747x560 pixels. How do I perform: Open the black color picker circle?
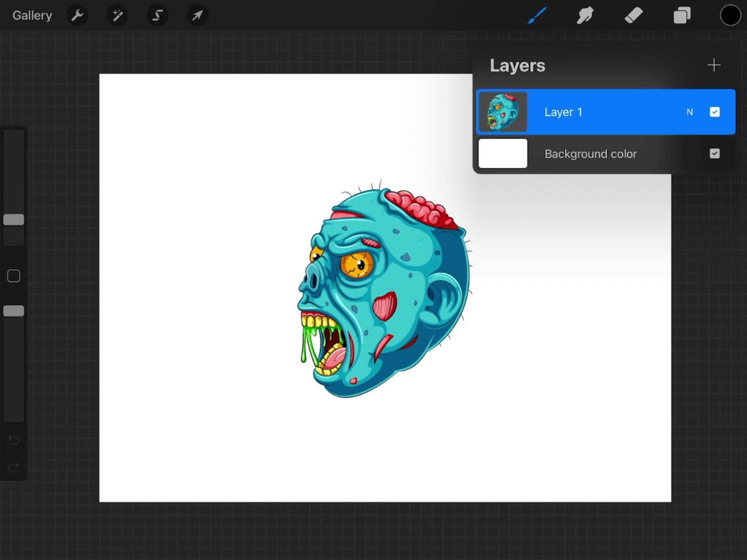[x=730, y=15]
